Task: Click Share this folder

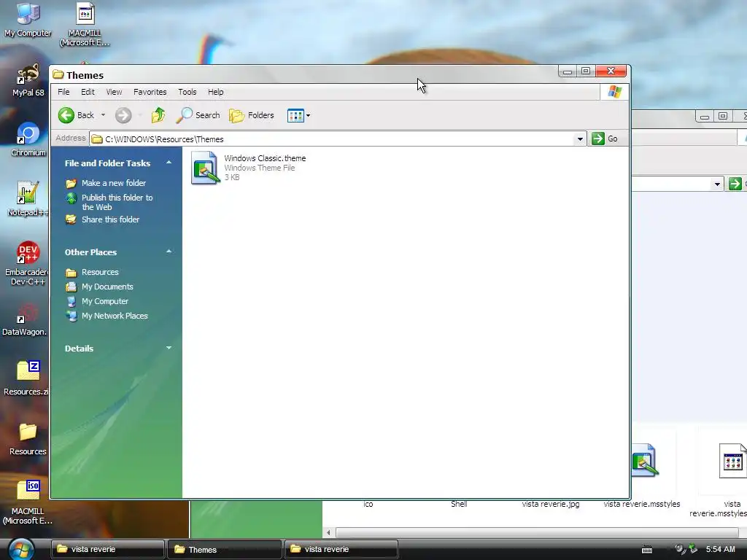Action: tap(111, 219)
